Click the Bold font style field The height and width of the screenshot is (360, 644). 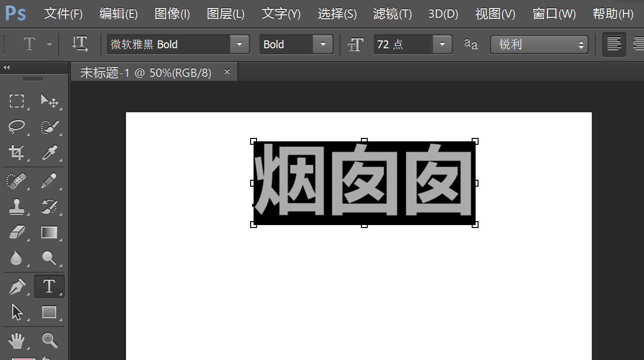click(287, 44)
